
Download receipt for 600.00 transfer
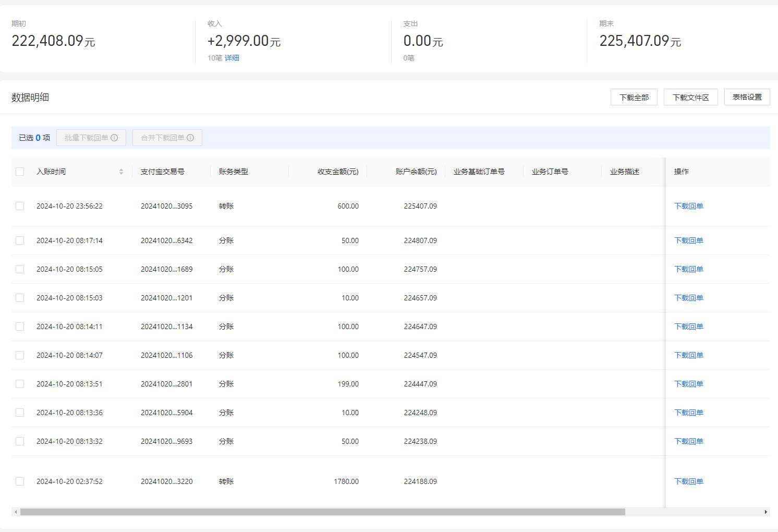point(688,206)
